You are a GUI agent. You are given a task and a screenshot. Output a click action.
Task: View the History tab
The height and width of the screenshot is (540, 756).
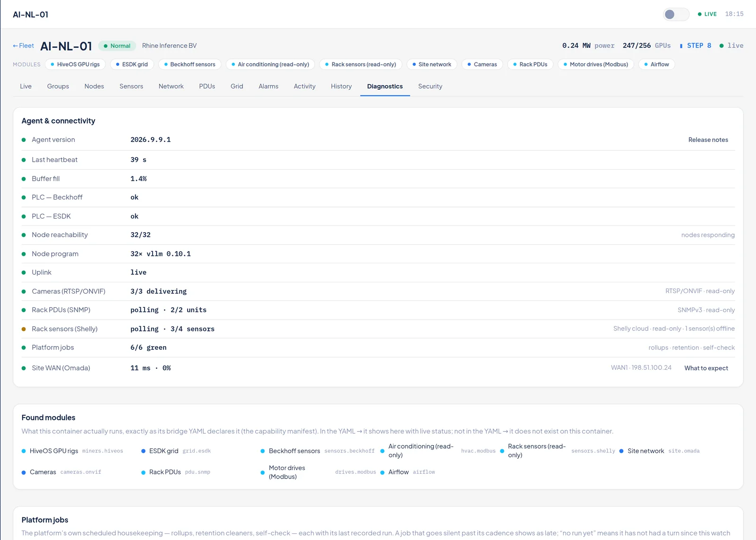click(x=341, y=87)
